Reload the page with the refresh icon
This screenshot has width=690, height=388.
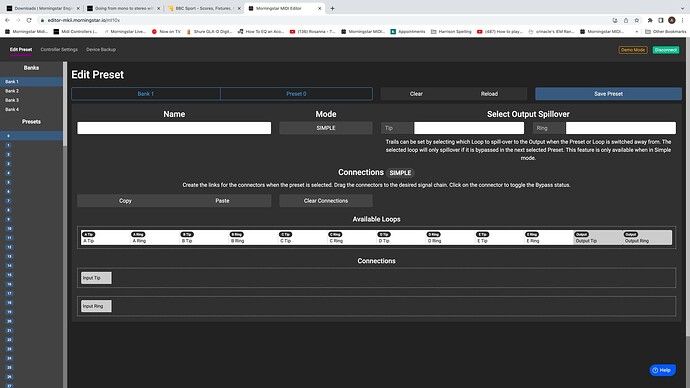(29, 20)
